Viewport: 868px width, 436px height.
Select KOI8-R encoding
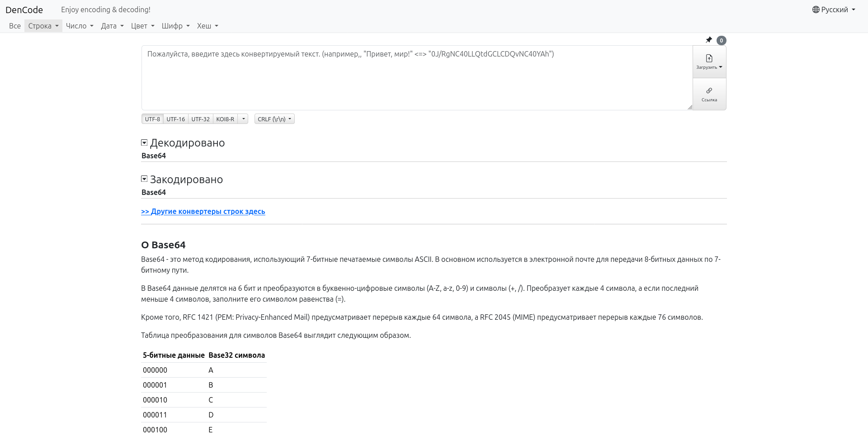point(225,118)
